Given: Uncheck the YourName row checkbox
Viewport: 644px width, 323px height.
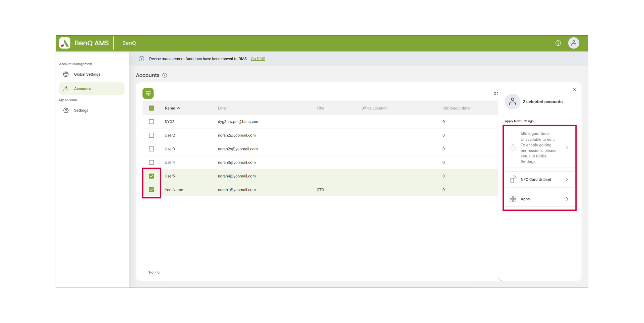Looking at the screenshot, I should (x=152, y=190).
